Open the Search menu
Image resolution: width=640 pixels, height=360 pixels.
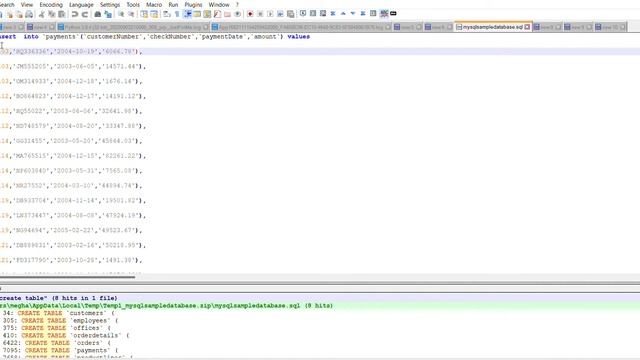[x=7, y=4]
